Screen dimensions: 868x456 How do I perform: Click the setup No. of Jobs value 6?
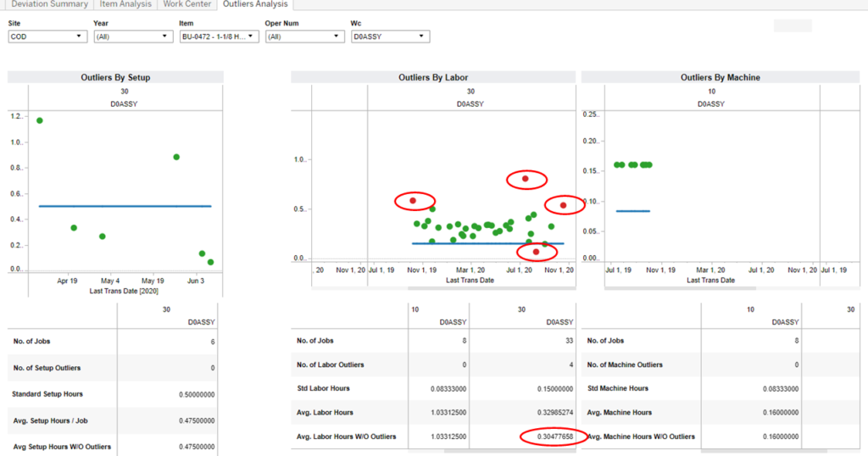pyautogui.click(x=213, y=342)
